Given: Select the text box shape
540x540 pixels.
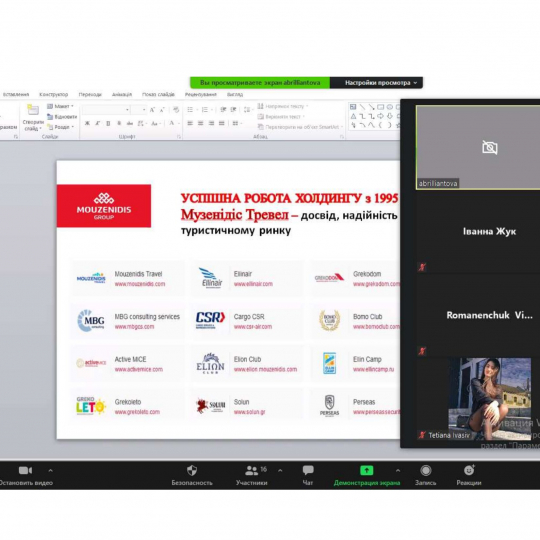Looking at the screenshot, I should point(353,107).
